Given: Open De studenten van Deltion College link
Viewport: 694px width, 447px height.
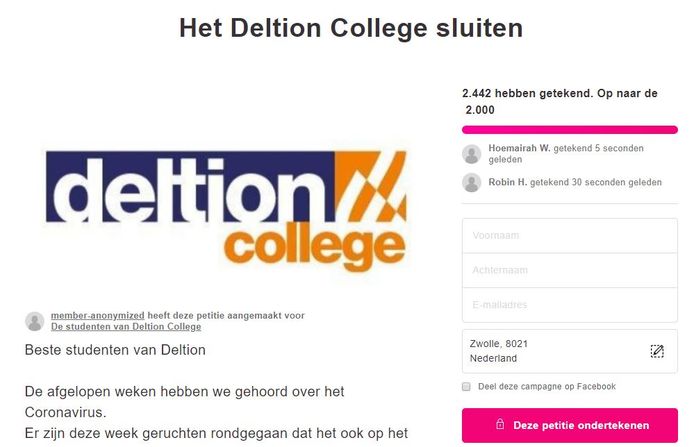Looking at the screenshot, I should coord(126,327).
